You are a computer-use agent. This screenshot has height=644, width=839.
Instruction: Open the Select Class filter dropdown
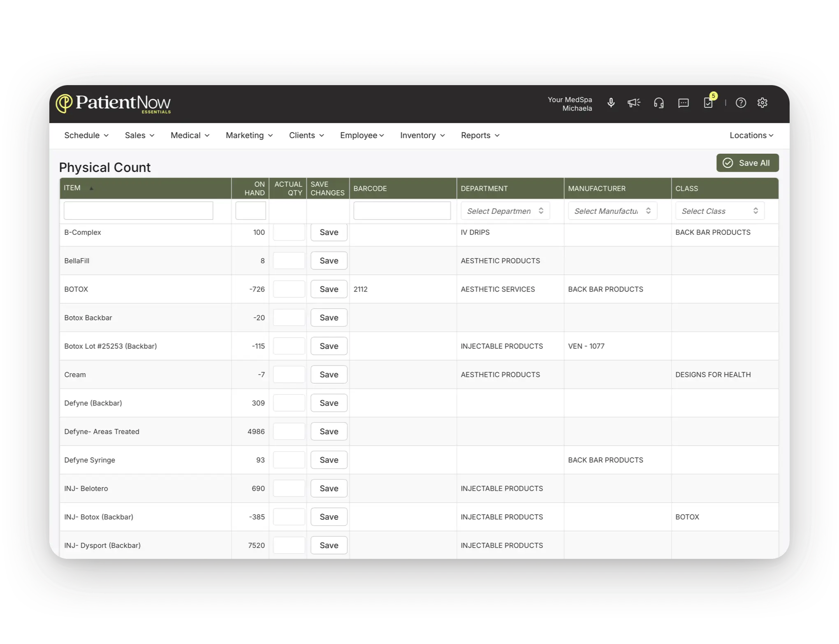click(720, 211)
